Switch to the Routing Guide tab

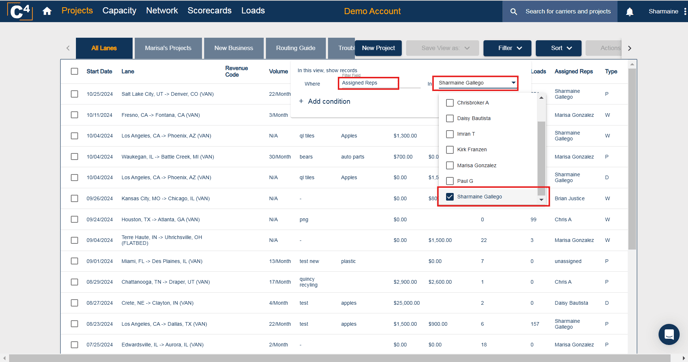296,48
